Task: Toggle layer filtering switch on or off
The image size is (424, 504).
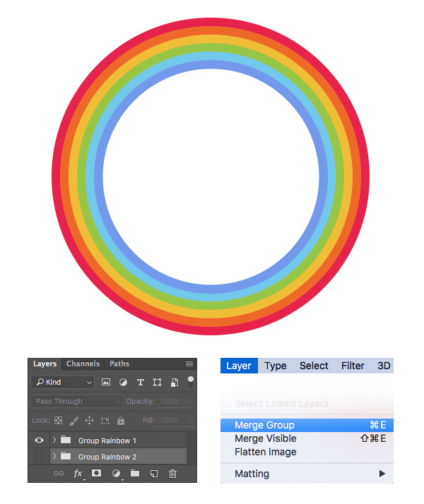Action: point(190,382)
